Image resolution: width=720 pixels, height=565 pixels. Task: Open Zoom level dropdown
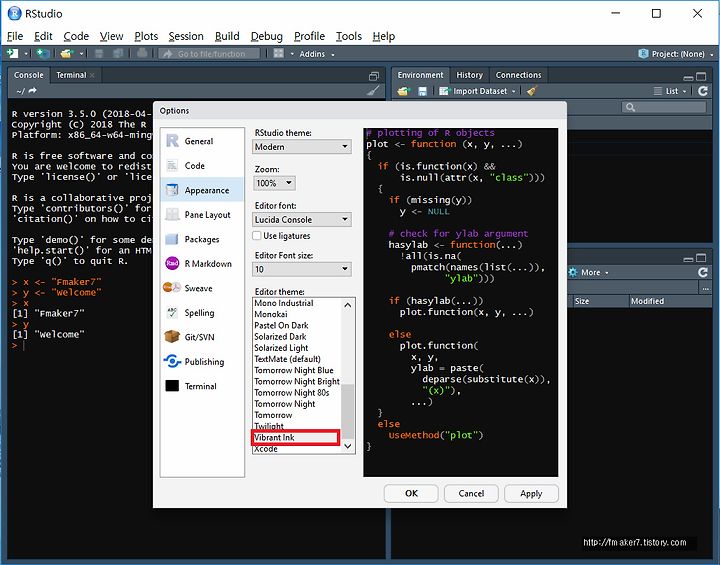[274, 183]
